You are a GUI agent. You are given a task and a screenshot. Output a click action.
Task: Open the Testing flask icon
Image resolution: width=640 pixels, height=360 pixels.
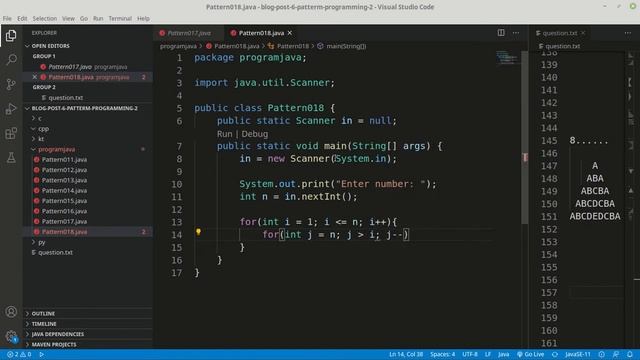click(11, 158)
